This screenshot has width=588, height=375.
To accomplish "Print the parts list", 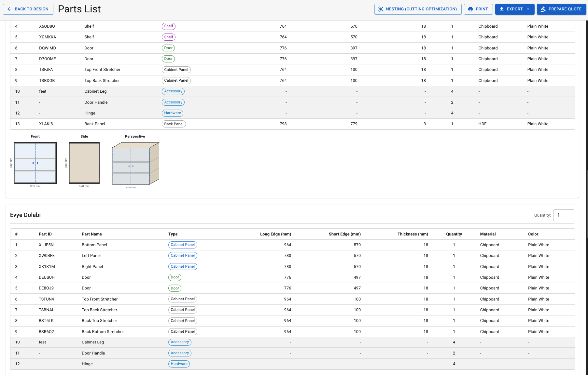I will pos(478,9).
